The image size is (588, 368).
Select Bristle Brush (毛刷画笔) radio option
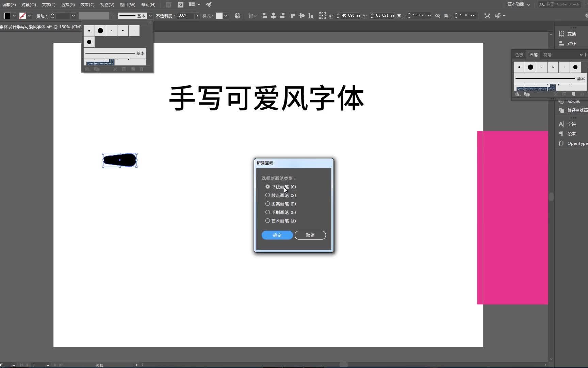click(x=281, y=212)
